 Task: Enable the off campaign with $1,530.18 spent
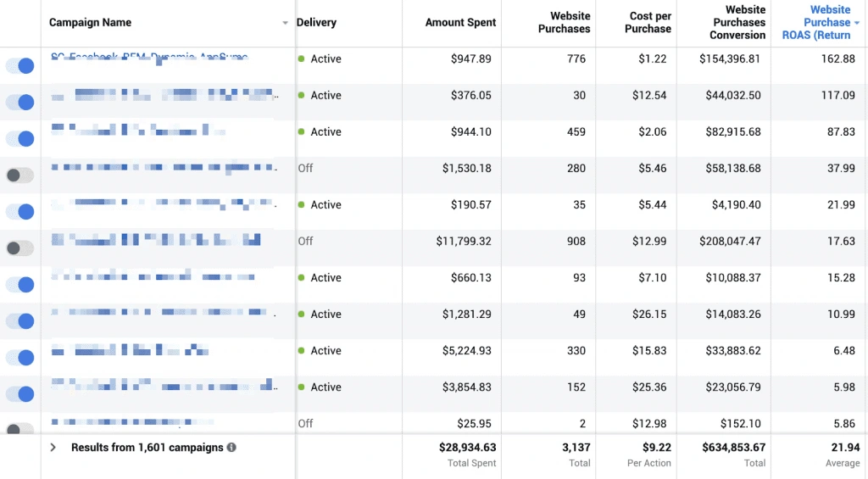[x=20, y=175]
